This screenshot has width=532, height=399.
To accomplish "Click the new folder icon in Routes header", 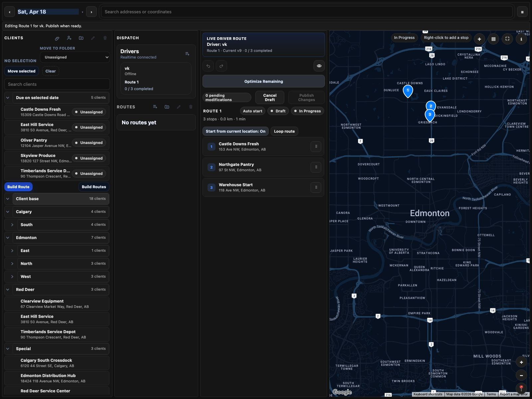I will (x=167, y=107).
